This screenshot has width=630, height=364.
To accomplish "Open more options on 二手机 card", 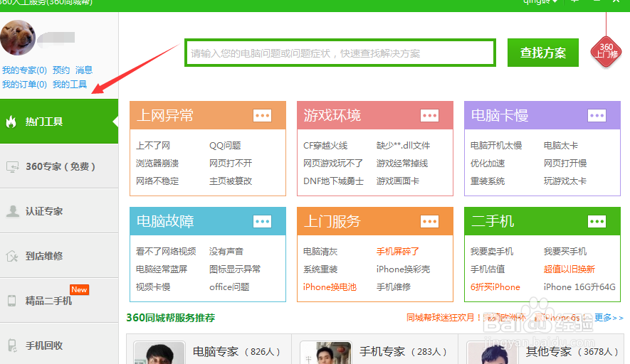I will pos(597,222).
